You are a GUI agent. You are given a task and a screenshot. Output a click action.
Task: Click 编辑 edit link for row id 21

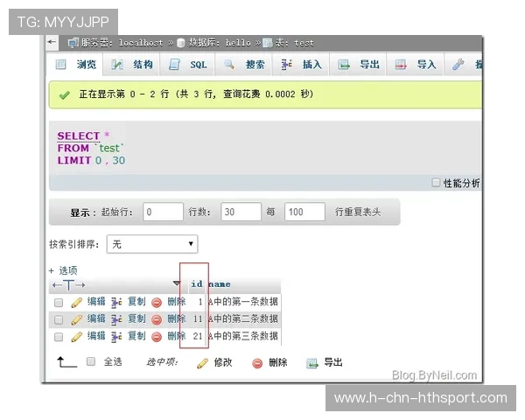tap(96, 336)
